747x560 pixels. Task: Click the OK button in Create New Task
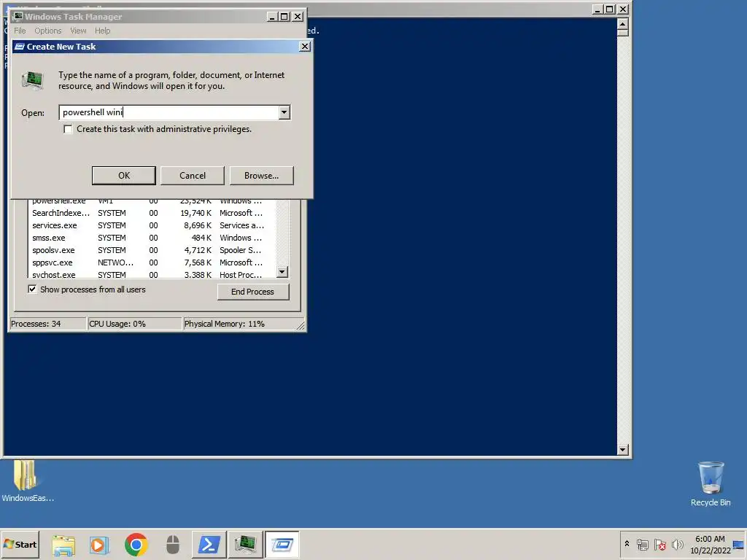click(x=124, y=175)
